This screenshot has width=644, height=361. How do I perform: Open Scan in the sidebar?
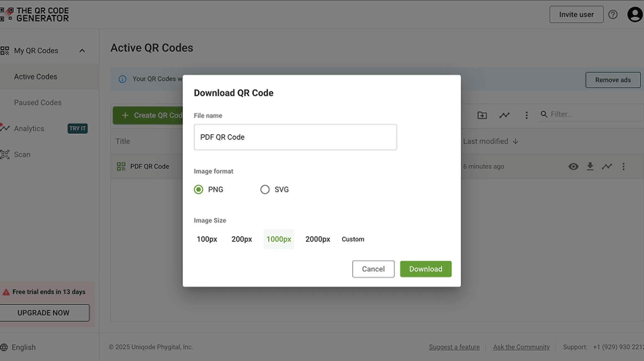tap(22, 155)
